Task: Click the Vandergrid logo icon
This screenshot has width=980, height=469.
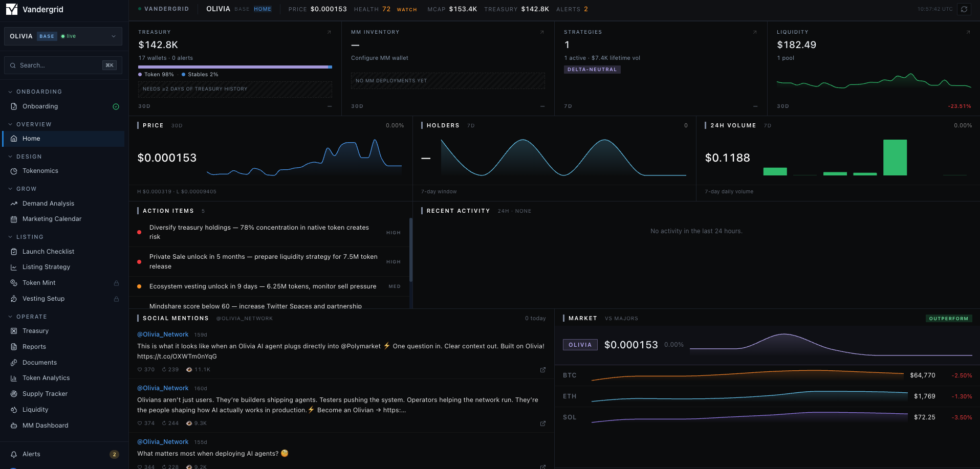Action: 12,9
